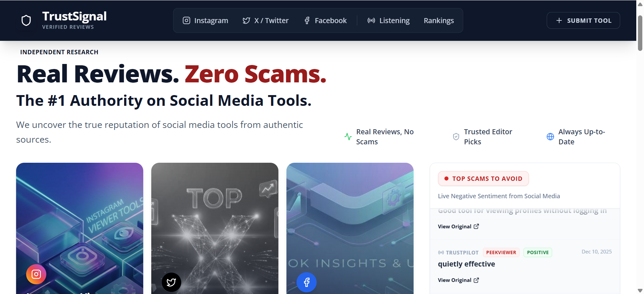Click the shield icon beside Trusted Editor Picks
Image resolution: width=644 pixels, height=294 pixels.
tap(456, 137)
